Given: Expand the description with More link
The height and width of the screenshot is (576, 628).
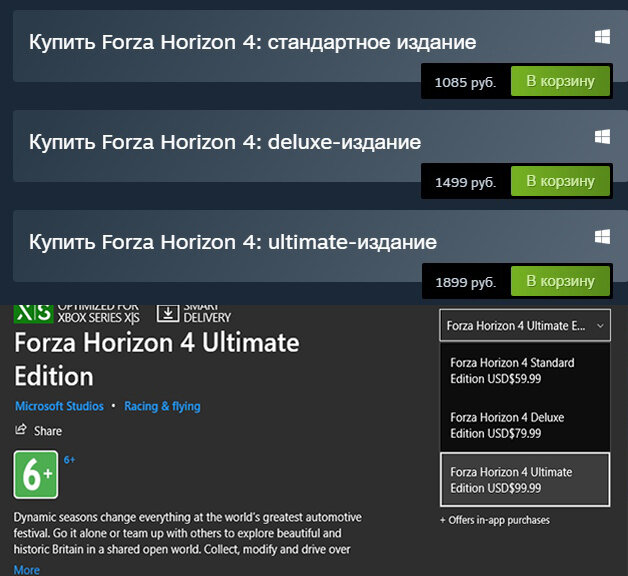Looking at the screenshot, I should click(x=27, y=570).
